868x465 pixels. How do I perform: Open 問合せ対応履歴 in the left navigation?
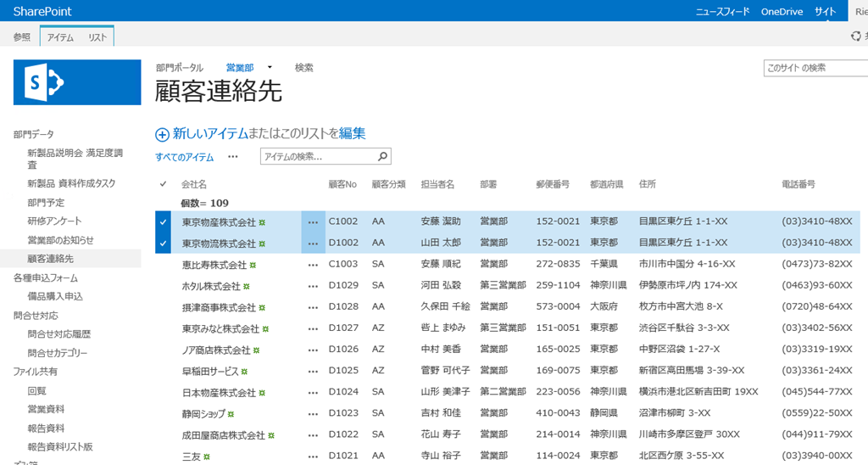(59, 334)
